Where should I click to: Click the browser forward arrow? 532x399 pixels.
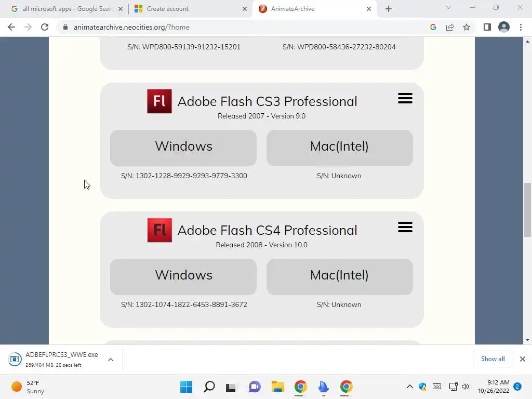(x=28, y=27)
